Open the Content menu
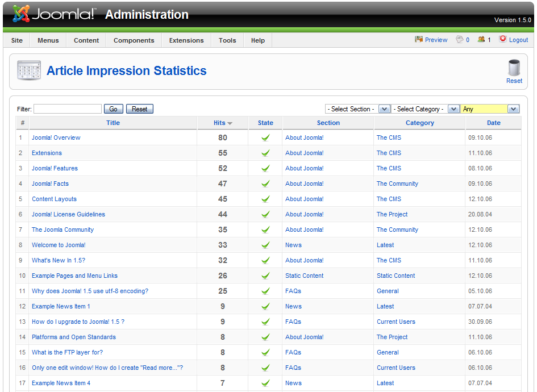 [x=86, y=40]
